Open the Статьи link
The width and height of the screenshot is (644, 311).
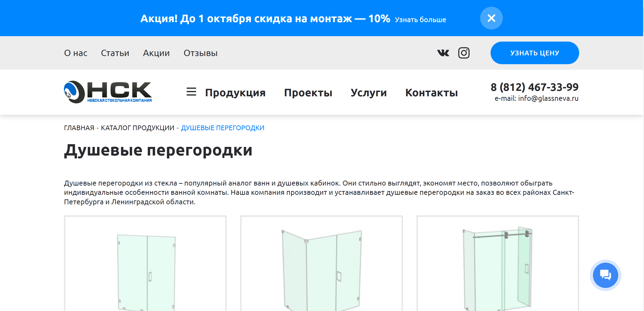(x=115, y=53)
